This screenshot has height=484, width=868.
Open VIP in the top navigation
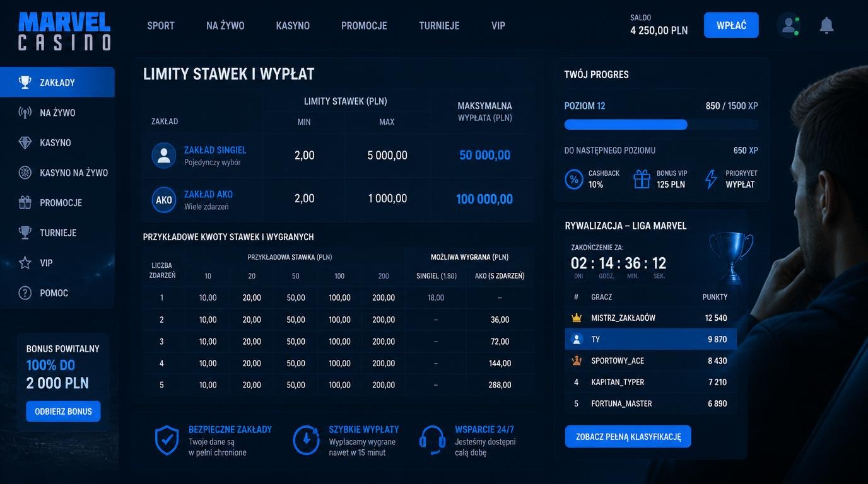(x=498, y=26)
